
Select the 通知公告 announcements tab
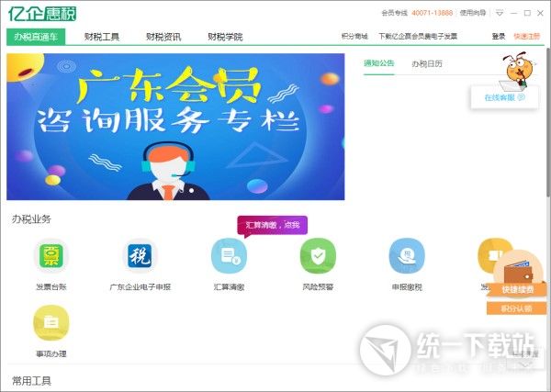pyautogui.click(x=379, y=64)
